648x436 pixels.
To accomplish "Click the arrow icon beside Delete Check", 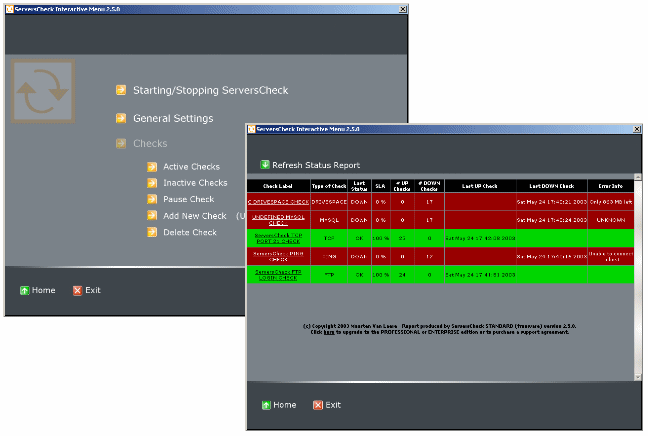I will [152, 232].
